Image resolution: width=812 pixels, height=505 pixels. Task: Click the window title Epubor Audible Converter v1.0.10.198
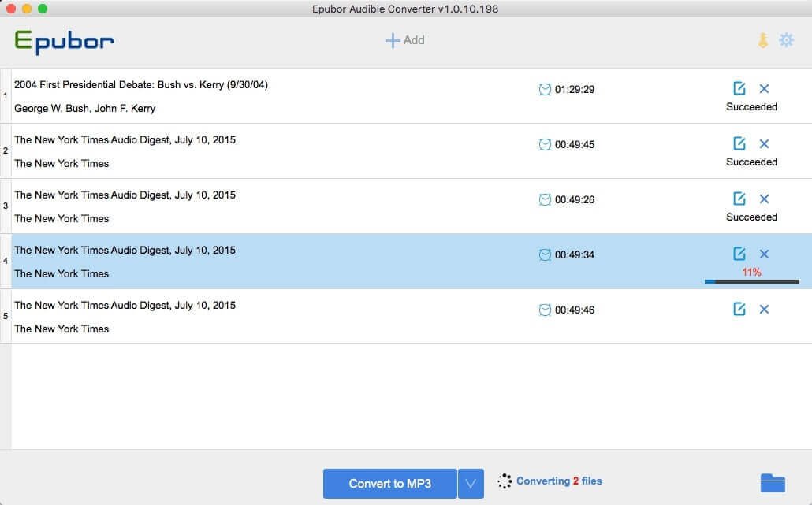point(405,9)
